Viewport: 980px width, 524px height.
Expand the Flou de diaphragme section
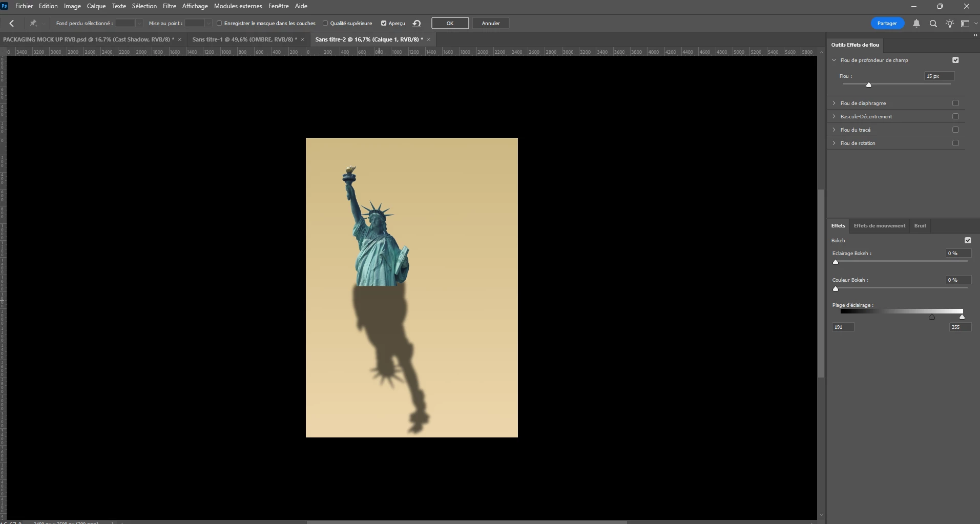point(834,103)
